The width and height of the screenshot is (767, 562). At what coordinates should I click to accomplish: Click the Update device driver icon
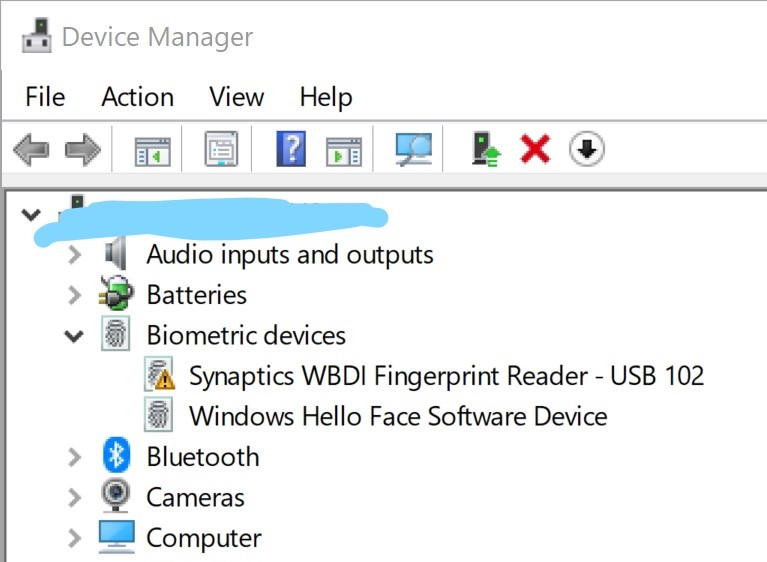(485, 150)
